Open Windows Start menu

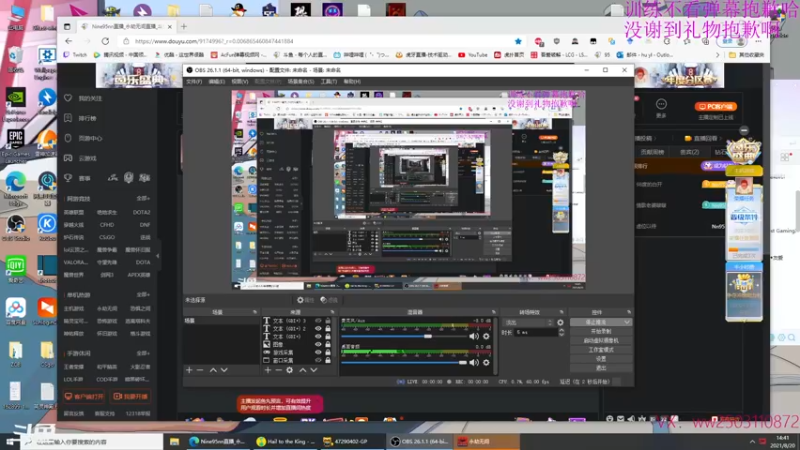click(x=10, y=441)
